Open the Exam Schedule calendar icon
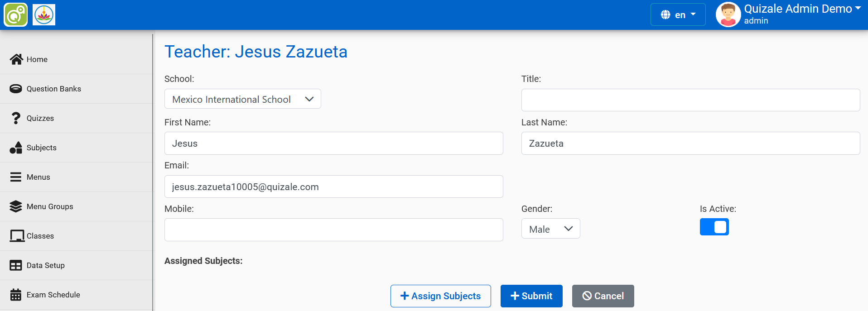The image size is (868, 311). (16, 294)
